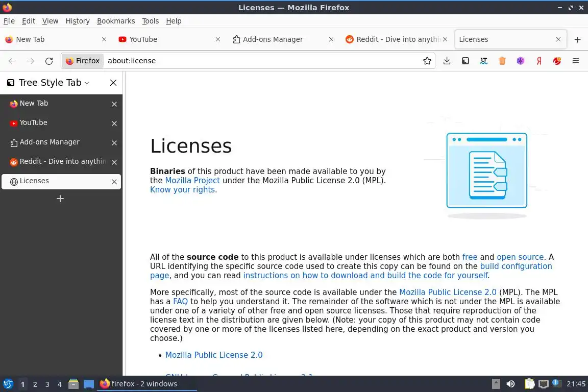Open the clipboard manager tray icon
588x392 pixels.
(x=529, y=384)
